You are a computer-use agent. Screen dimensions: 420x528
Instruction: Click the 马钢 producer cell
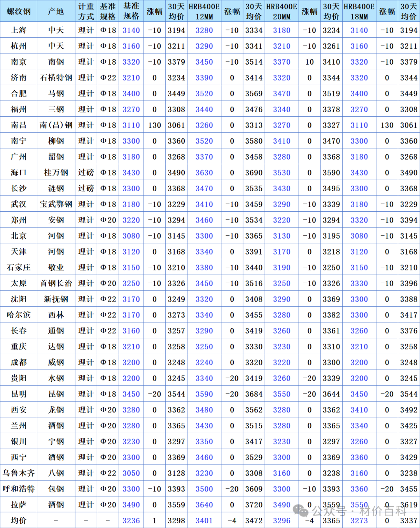(x=56, y=93)
